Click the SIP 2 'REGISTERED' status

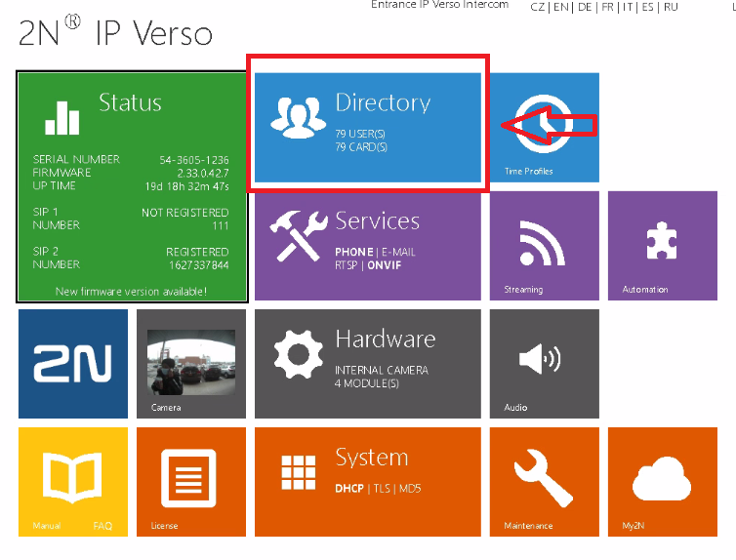click(197, 253)
